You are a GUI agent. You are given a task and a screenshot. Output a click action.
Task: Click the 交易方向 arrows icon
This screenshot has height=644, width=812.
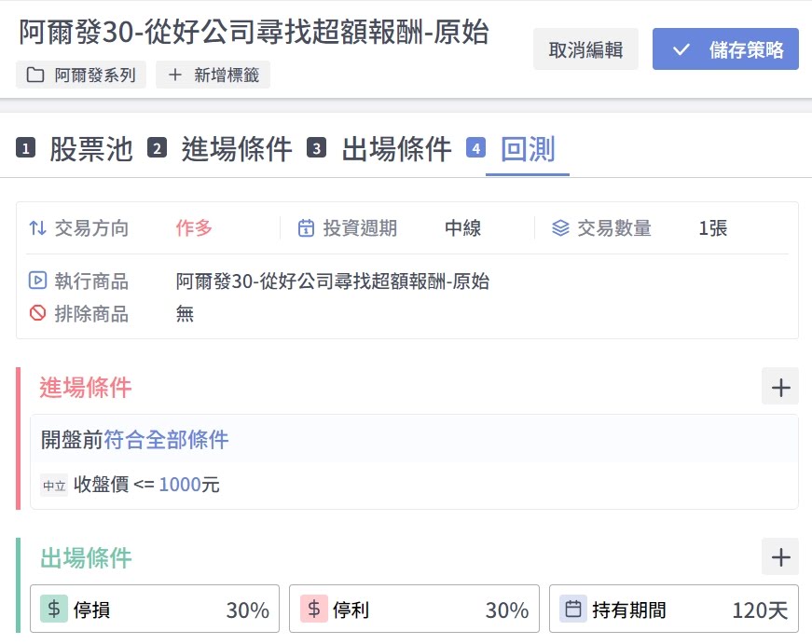(37, 228)
